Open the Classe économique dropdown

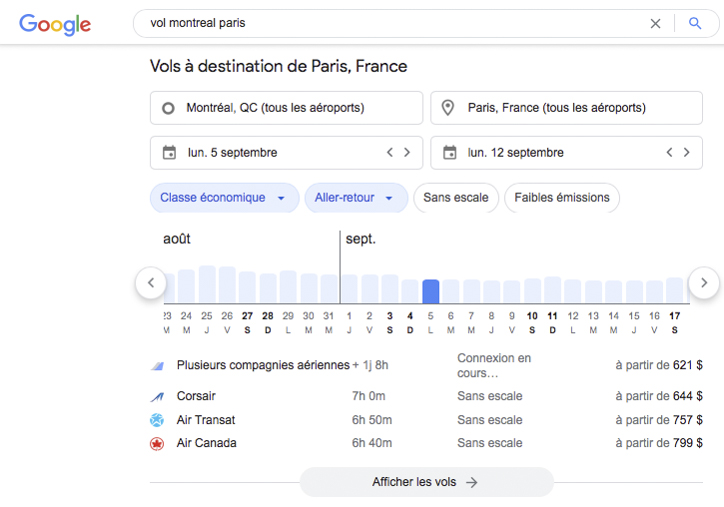[223, 198]
